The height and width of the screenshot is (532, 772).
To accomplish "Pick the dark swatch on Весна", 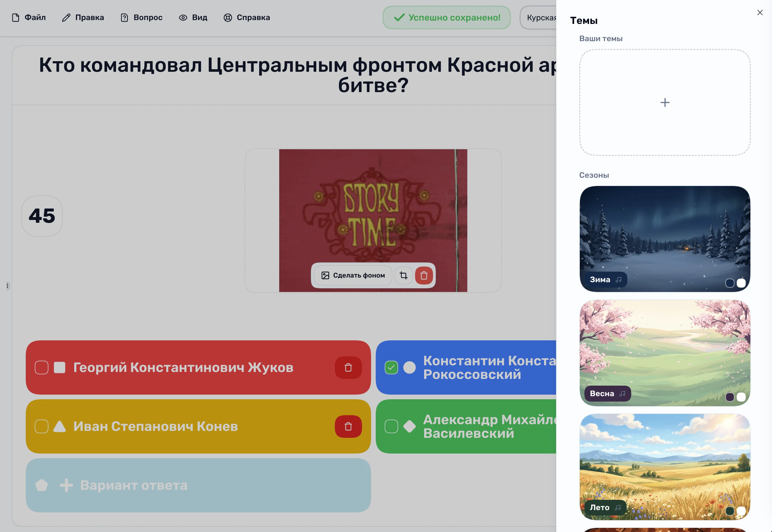I will pyautogui.click(x=730, y=397).
